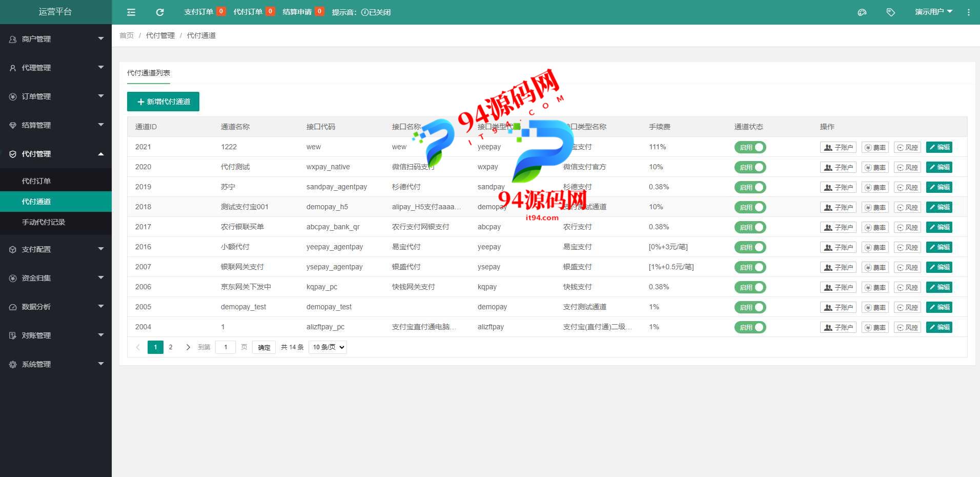Viewport: 980px width, 477px height.
Task: Select current page 1 in pagination
Action: coord(155,347)
